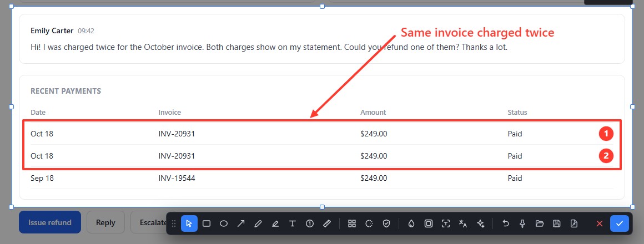
Task: Open the translate text tool
Action: 463,223
